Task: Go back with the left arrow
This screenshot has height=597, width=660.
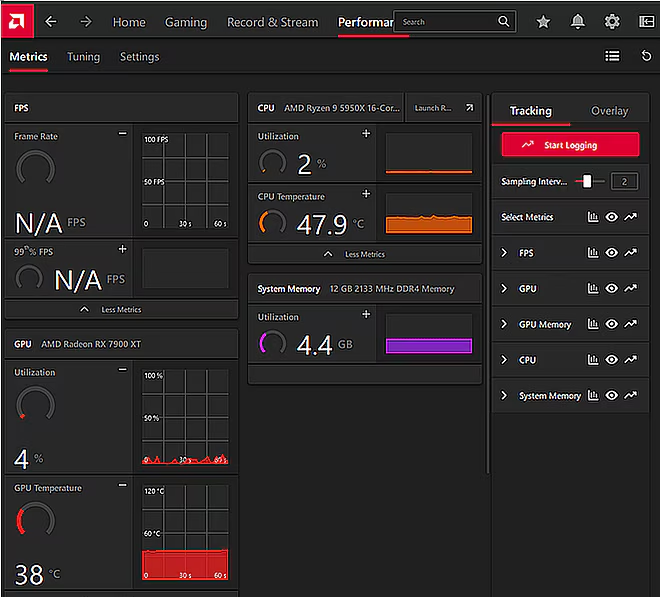Action: 51,21
